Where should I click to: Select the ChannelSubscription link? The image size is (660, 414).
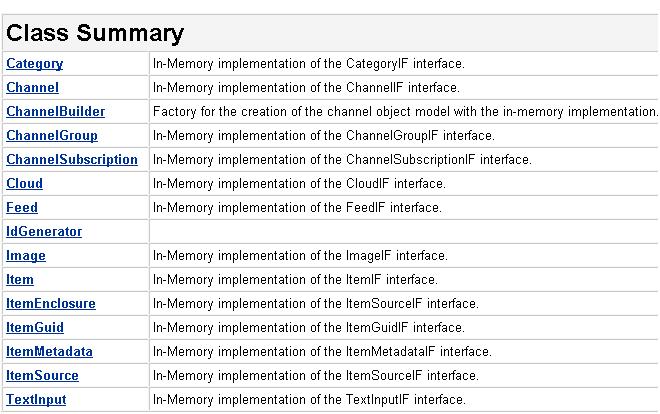pyautogui.click(x=72, y=159)
